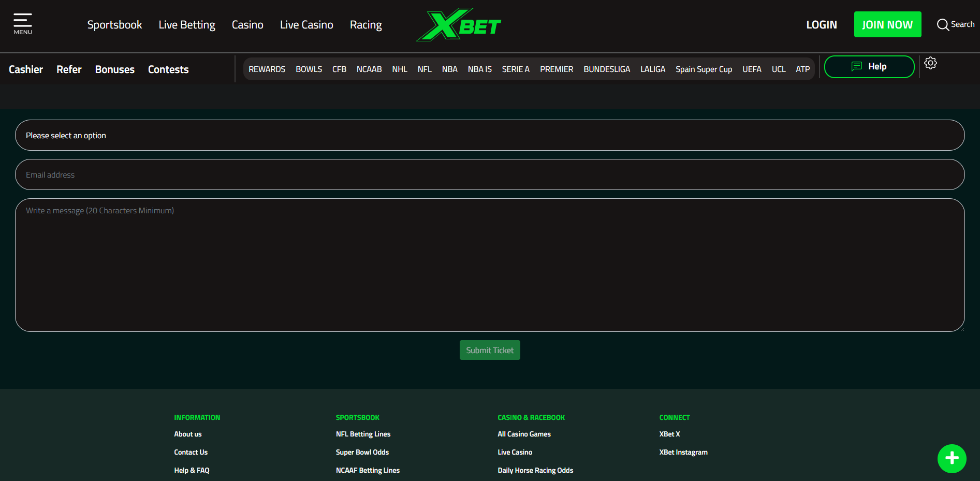This screenshot has width=980, height=481.
Task: Select SERIE A in the sports bar
Action: (516, 69)
